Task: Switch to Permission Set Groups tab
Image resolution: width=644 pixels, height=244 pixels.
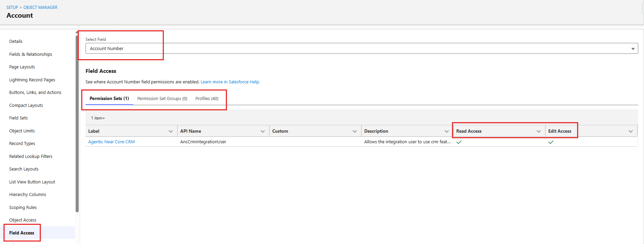Action: click(162, 99)
